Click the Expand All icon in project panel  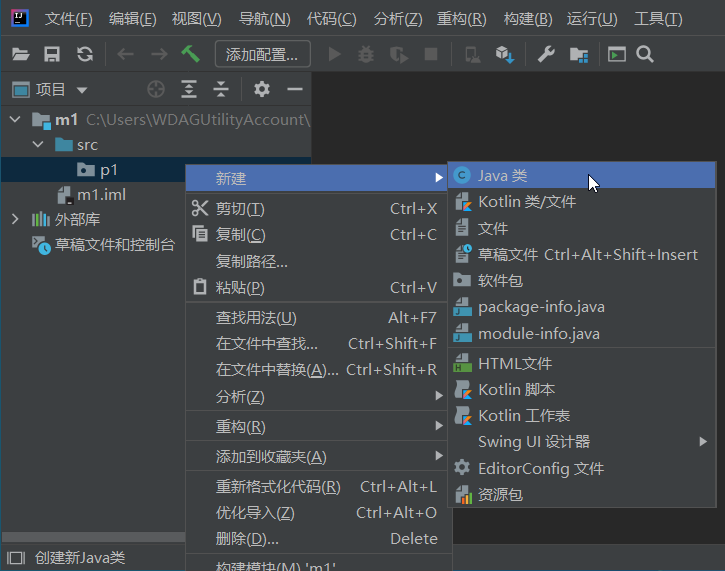tap(188, 90)
